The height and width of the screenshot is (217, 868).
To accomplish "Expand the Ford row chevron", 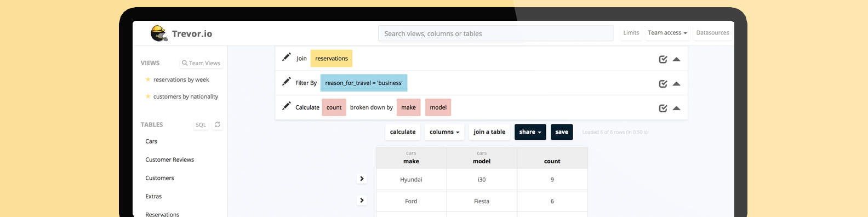I will tap(362, 201).
